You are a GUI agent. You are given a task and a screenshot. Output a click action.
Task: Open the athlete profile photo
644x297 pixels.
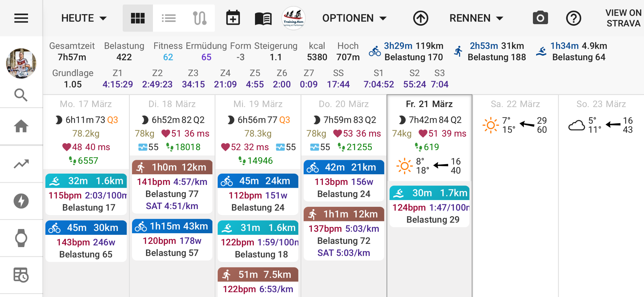(21, 63)
